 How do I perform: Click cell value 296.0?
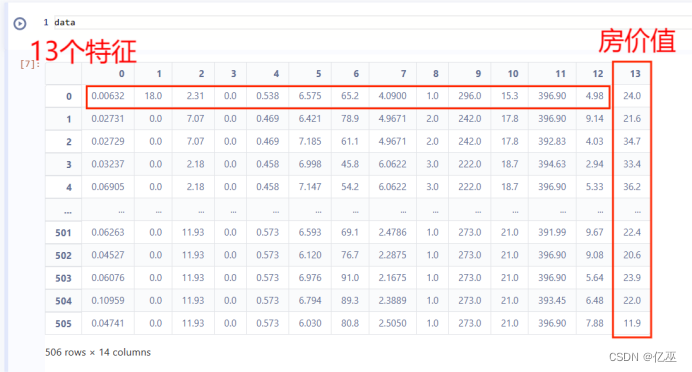click(x=470, y=96)
